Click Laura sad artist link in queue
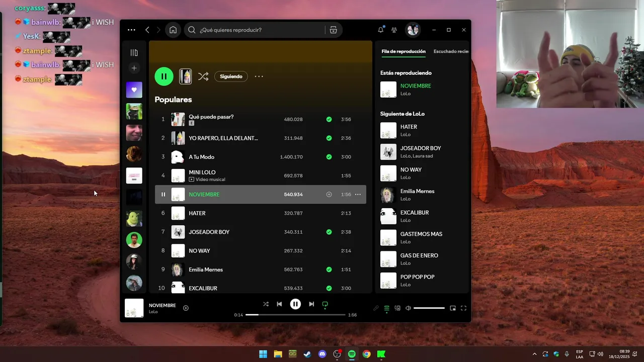 [x=423, y=156]
